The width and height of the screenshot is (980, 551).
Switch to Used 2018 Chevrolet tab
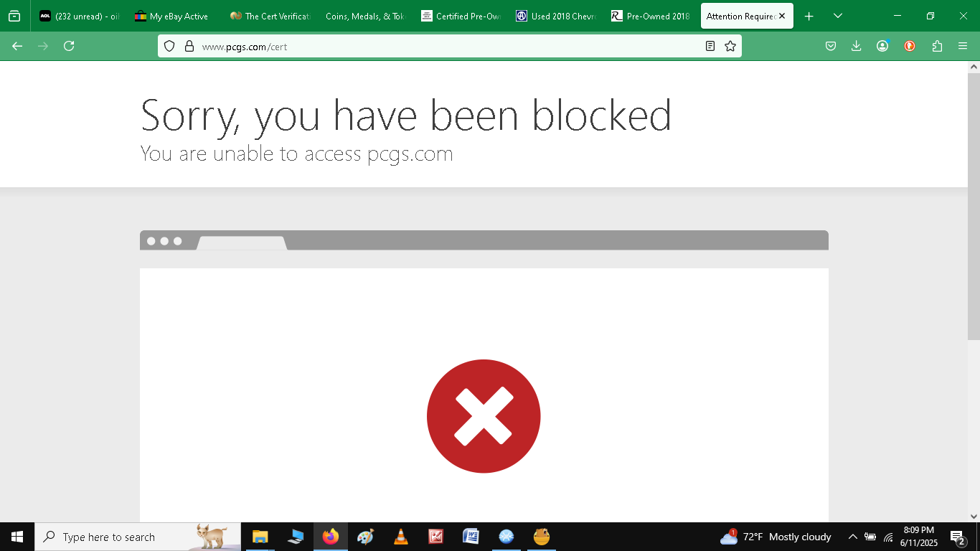555,16
